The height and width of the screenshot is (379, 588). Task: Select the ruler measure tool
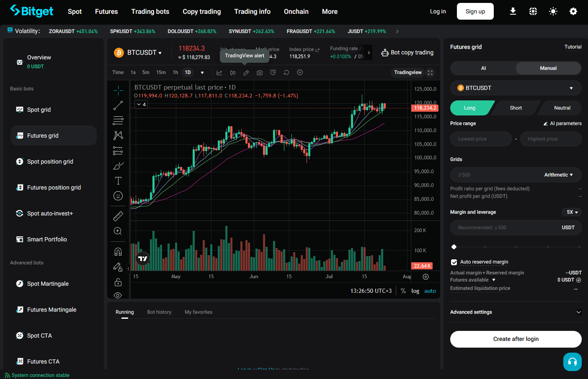pos(118,216)
